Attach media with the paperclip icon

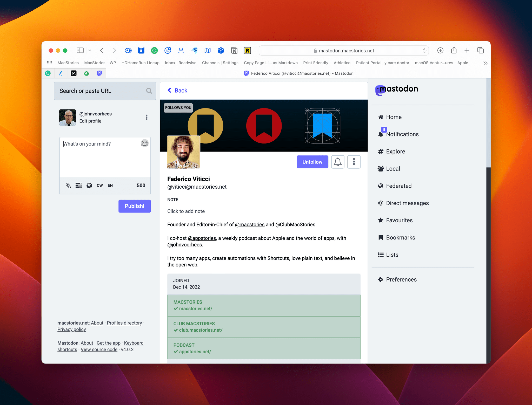68,185
